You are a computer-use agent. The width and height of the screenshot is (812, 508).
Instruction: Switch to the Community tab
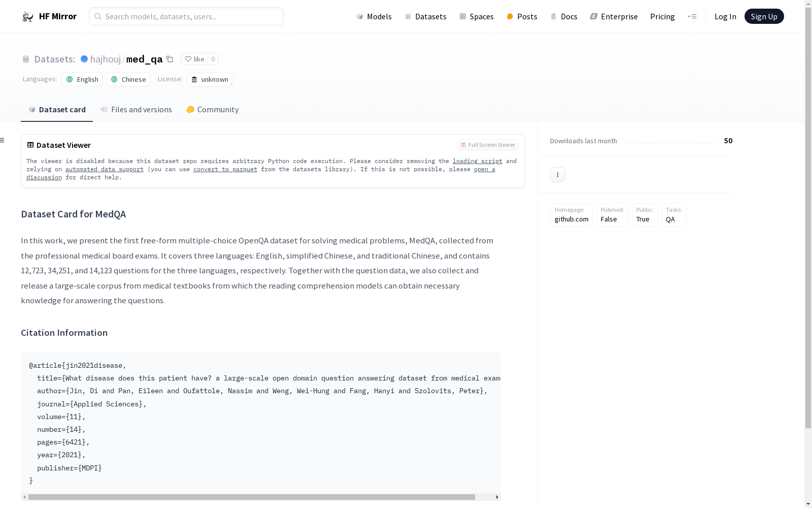[212, 109]
